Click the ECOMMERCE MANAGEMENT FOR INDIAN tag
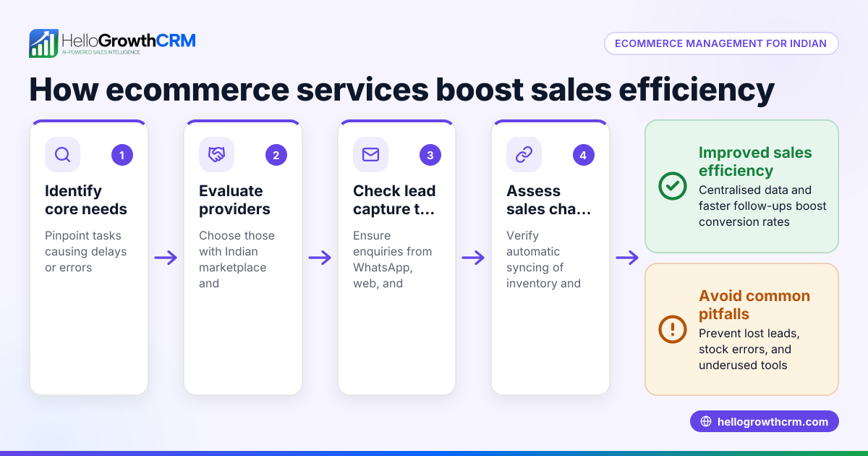This screenshot has height=456, width=868. pos(721,43)
